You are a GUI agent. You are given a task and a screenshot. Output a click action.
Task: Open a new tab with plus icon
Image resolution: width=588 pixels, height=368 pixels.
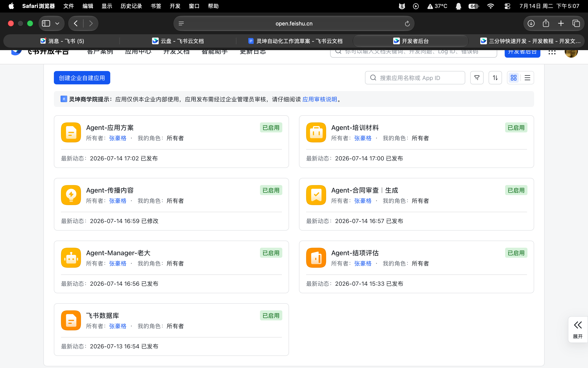click(x=561, y=23)
